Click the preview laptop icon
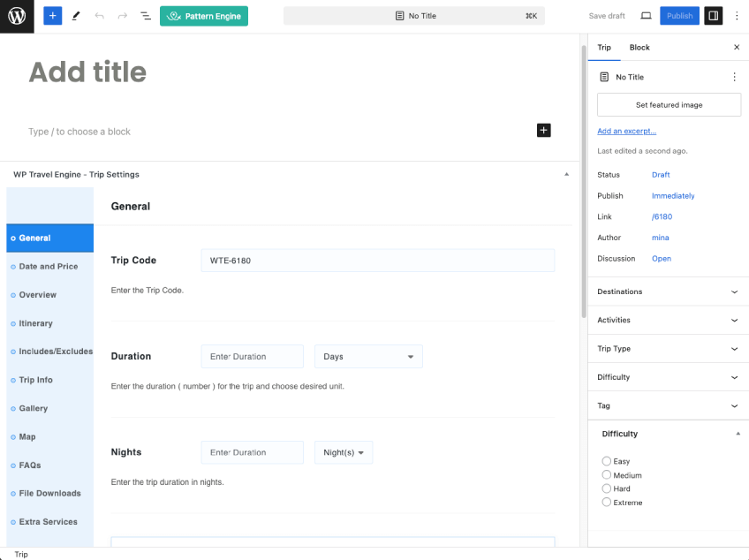The image size is (749, 560). click(x=646, y=16)
